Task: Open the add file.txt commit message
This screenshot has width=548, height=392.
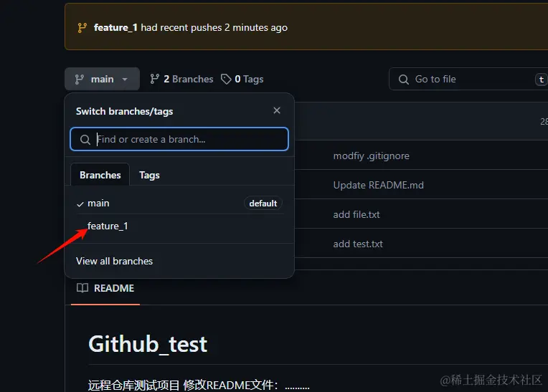Action: [x=356, y=214]
